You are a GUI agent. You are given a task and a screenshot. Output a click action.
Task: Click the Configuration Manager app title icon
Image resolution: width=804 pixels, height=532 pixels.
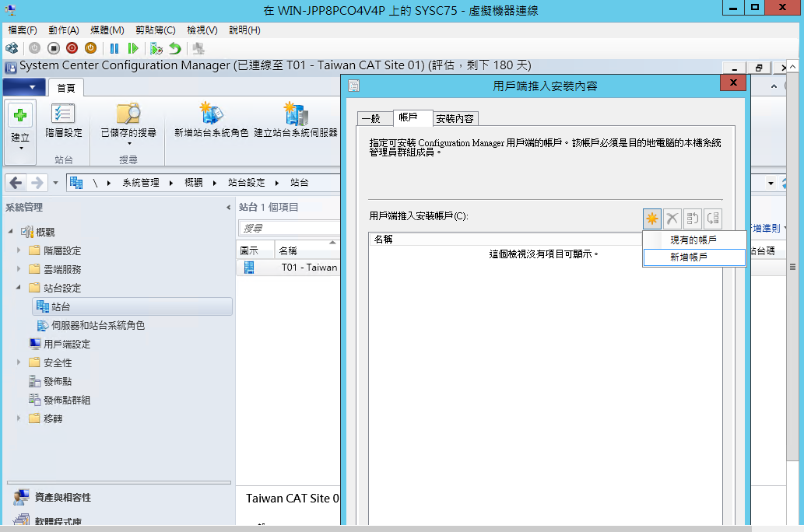(x=11, y=67)
